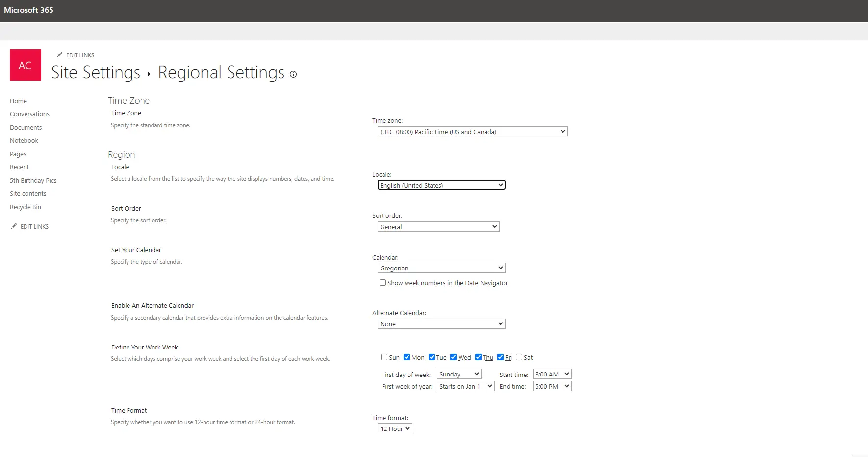Toggle the Sun checkbox in work week
The image size is (868, 457).
[384, 357]
